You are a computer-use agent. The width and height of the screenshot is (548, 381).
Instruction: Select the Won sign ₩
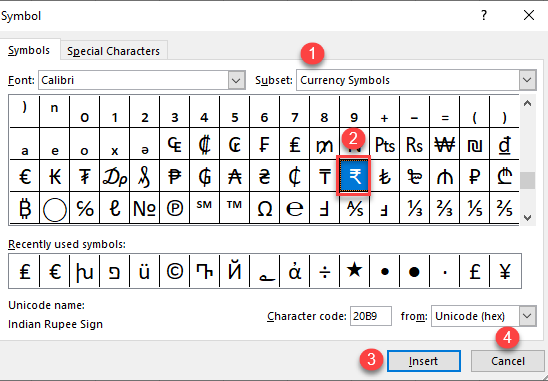click(x=445, y=144)
